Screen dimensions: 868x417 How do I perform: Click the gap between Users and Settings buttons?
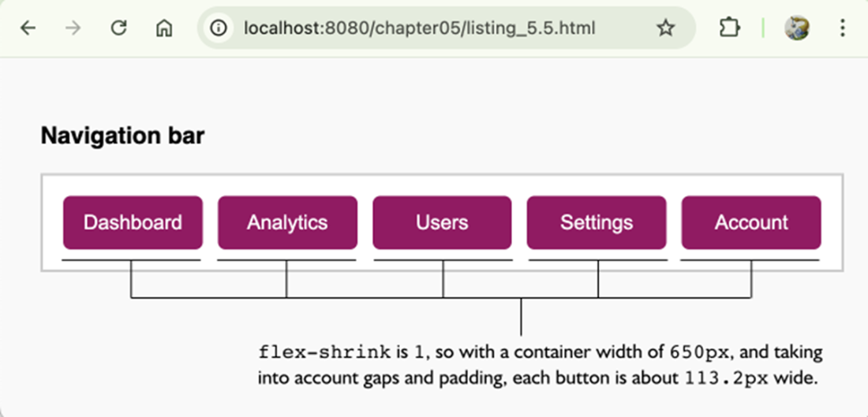[519, 222]
